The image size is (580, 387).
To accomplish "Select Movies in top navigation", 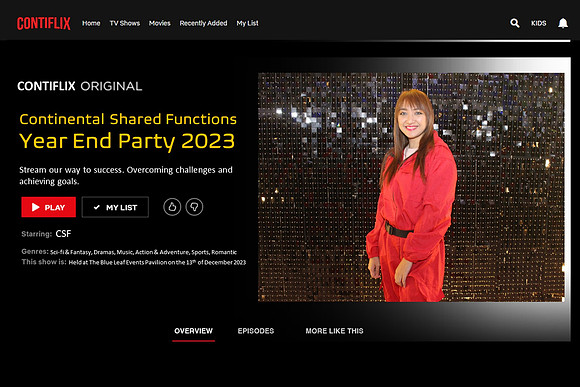I will click(x=159, y=23).
